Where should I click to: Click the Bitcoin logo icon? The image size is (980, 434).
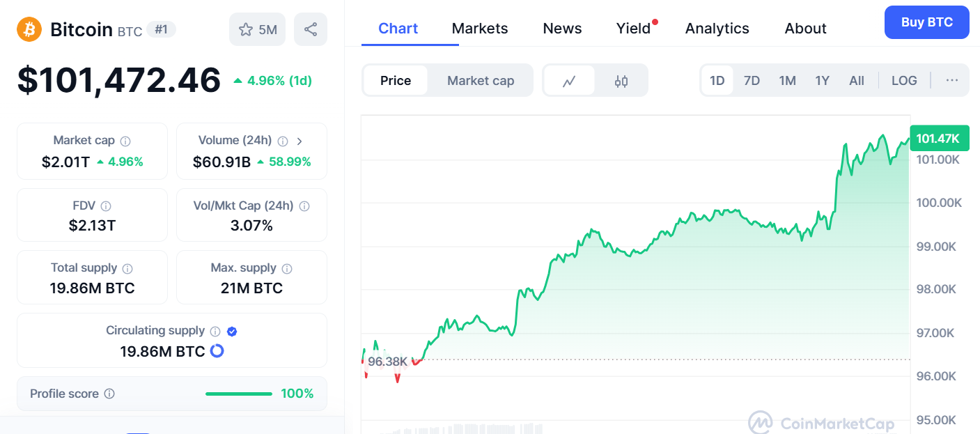coord(29,29)
